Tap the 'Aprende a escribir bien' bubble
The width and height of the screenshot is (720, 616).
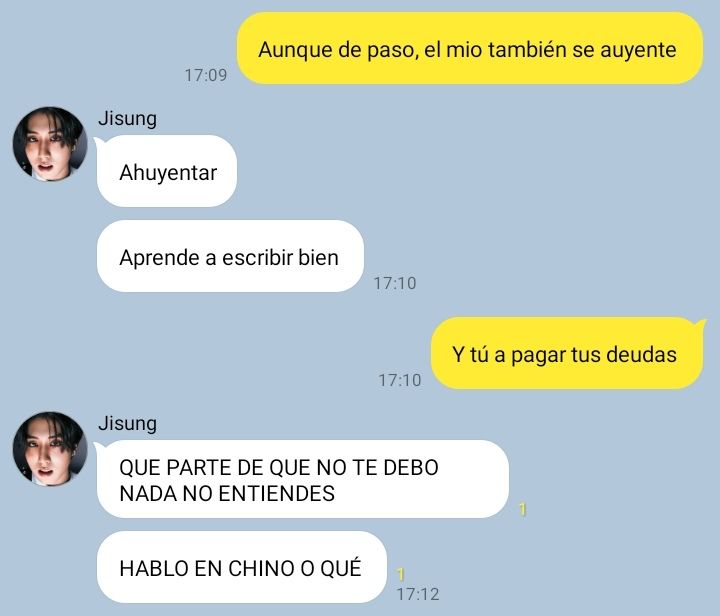click(231, 256)
